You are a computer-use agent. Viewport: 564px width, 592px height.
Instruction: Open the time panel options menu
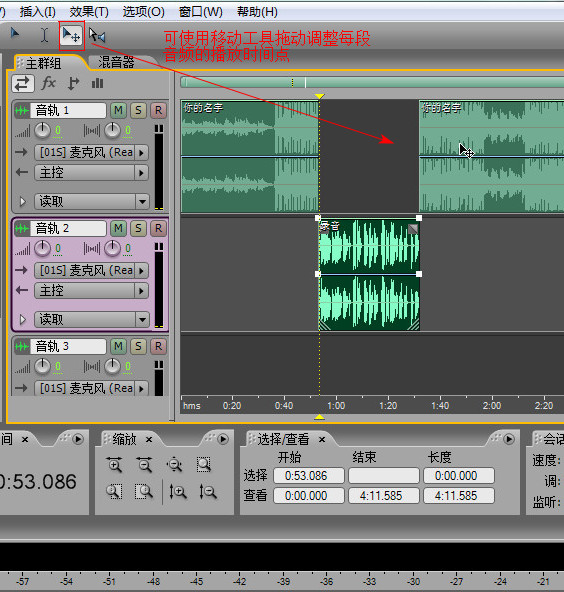tap(78, 439)
